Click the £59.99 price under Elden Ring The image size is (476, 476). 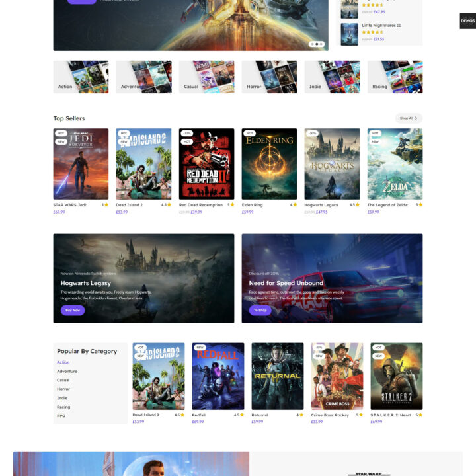(x=247, y=212)
